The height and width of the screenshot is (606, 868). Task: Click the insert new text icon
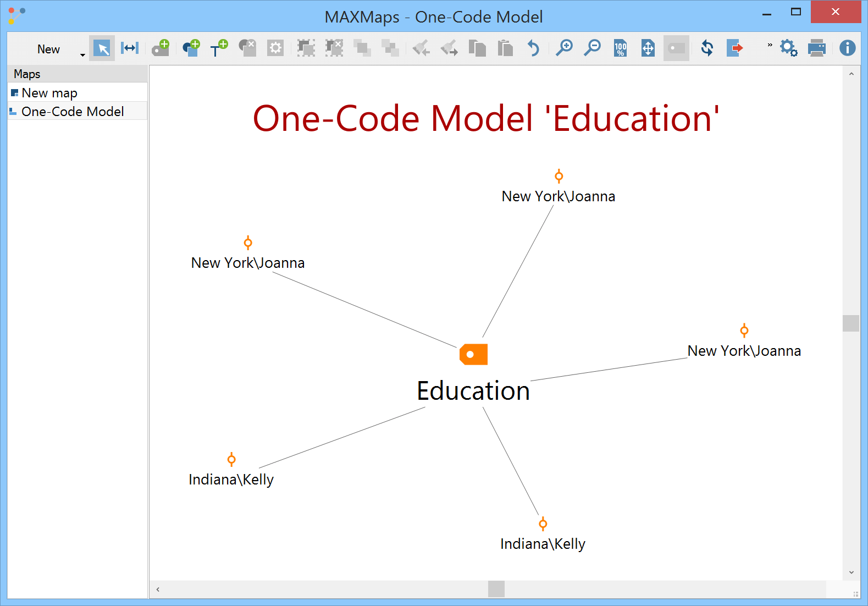point(219,48)
